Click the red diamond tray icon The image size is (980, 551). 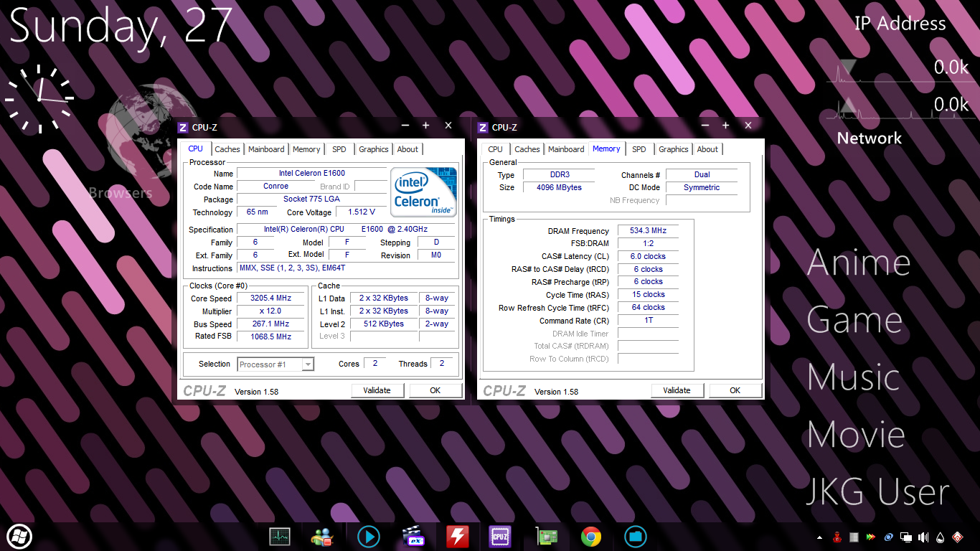click(x=957, y=537)
